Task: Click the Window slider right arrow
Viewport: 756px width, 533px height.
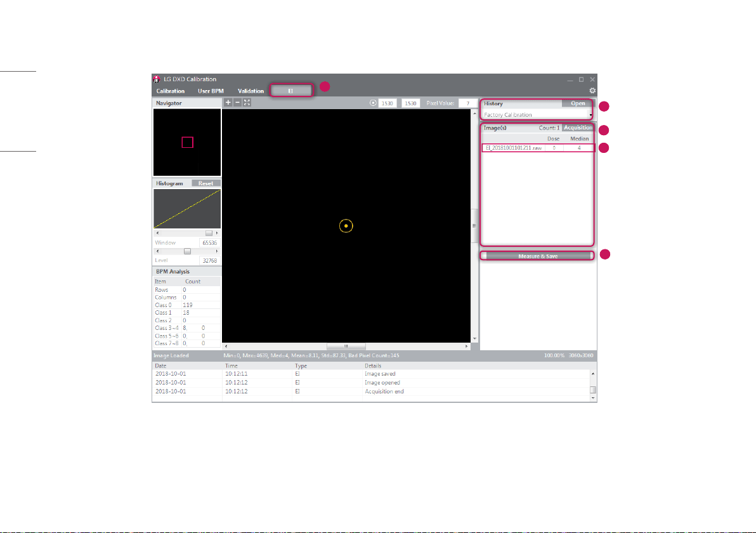Action: pyautogui.click(x=217, y=233)
